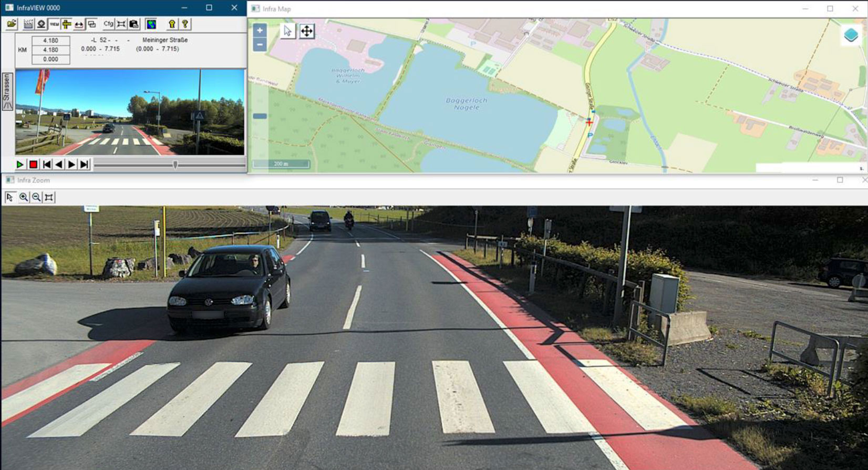Viewport: 868px width, 470px height.
Task: Open the vertical Strassen tab
Action: click(x=7, y=91)
